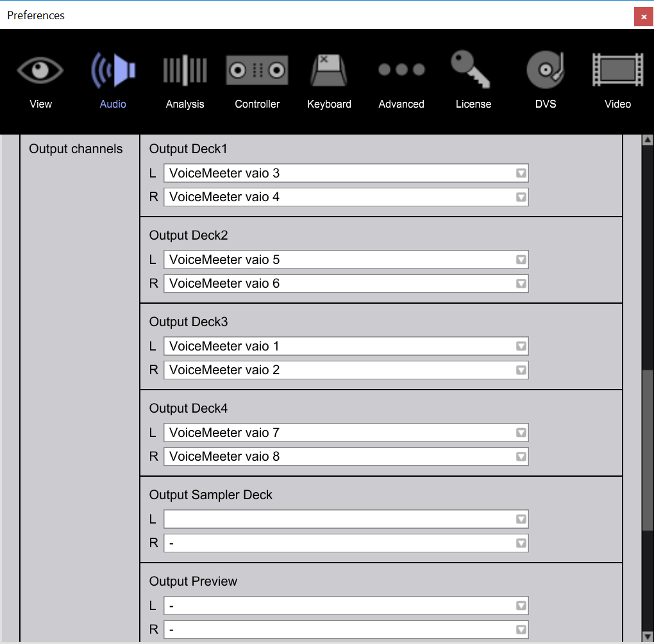654x644 pixels.
Task: Open Output Deck3 right channel dropdown
Action: (x=346, y=370)
